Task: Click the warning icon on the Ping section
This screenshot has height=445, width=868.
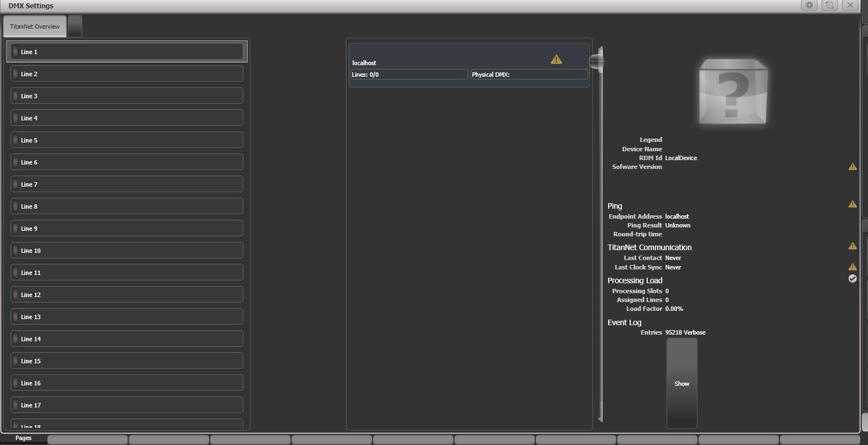Action: [853, 204]
